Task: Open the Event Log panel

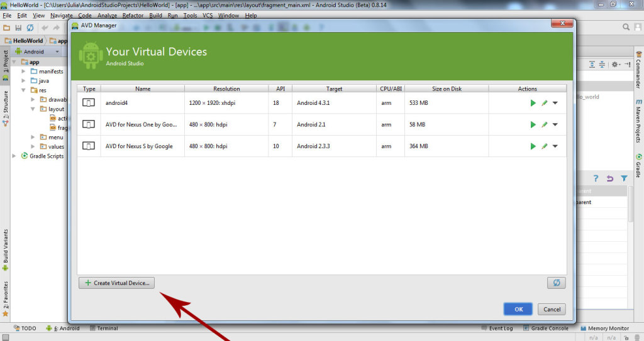Action: click(497, 328)
